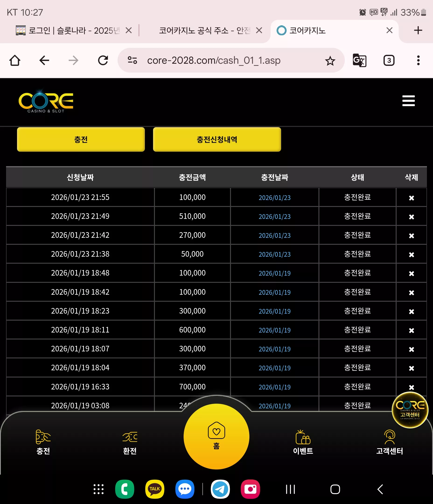
Task: Open the browser three-dot menu
Action: point(418,60)
